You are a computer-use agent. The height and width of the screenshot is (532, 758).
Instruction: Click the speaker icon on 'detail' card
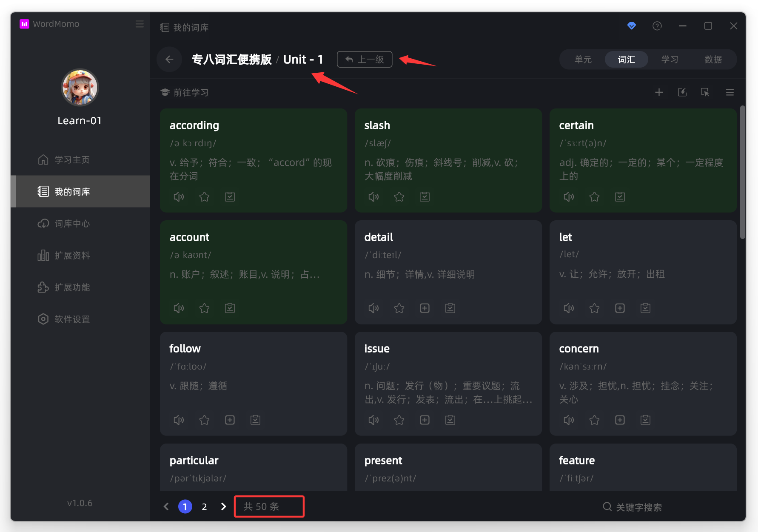[373, 308]
